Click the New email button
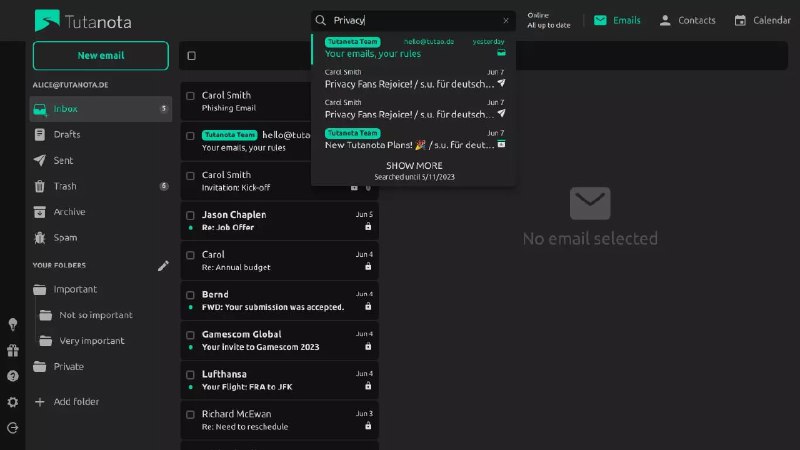Image resolution: width=800 pixels, height=450 pixels. [x=101, y=56]
